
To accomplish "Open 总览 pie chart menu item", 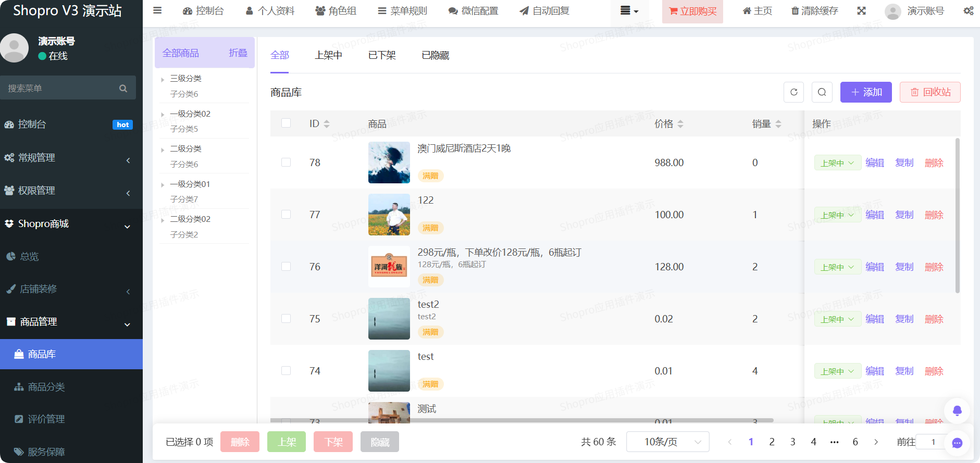I will click(x=71, y=257).
